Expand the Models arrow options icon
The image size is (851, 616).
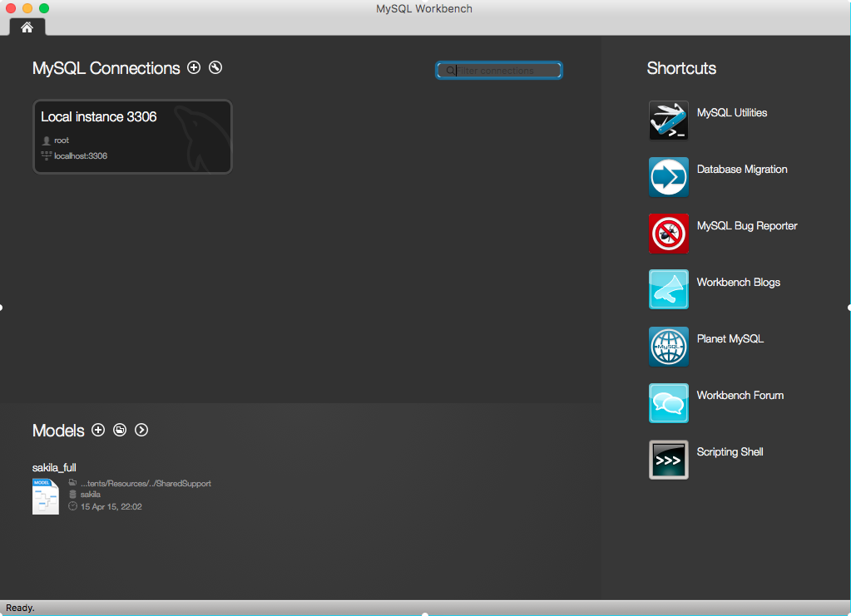pos(141,430)
